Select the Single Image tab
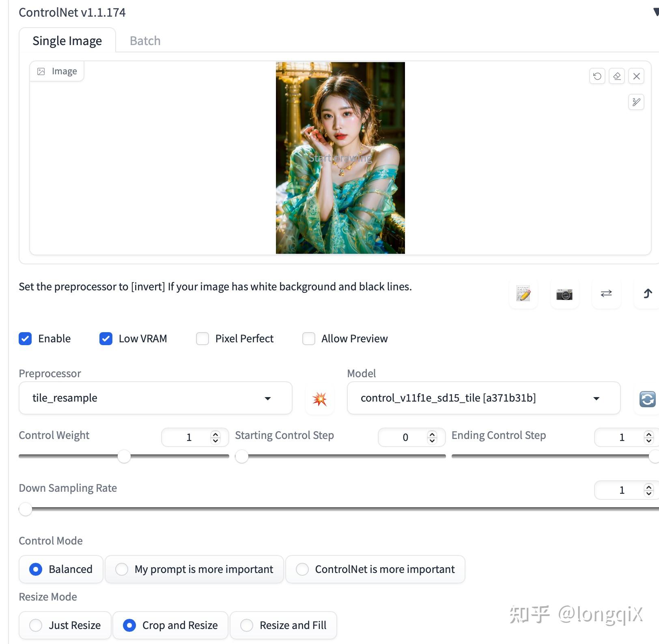Viewport: 659px width, 644px height. [67, 40]
